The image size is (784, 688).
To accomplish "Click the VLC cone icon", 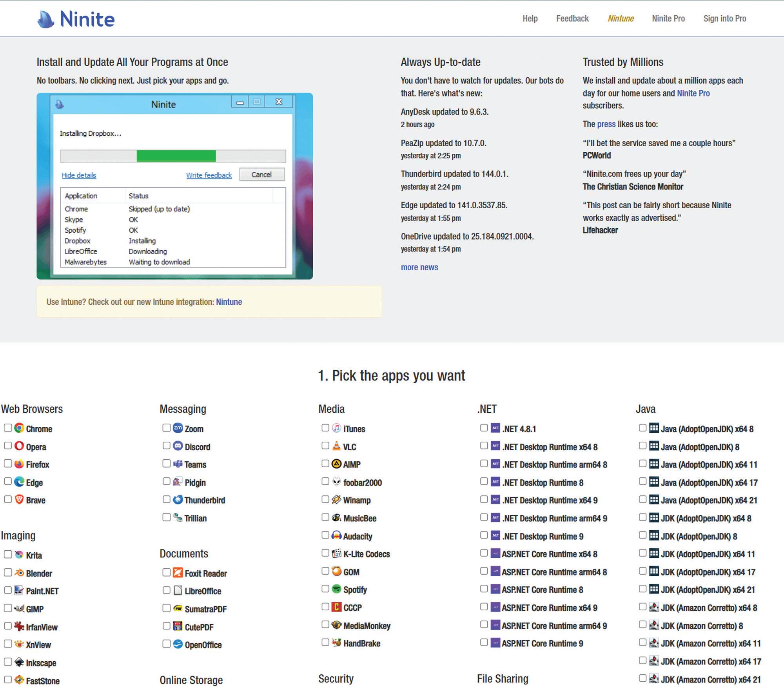I will point(336,446).
